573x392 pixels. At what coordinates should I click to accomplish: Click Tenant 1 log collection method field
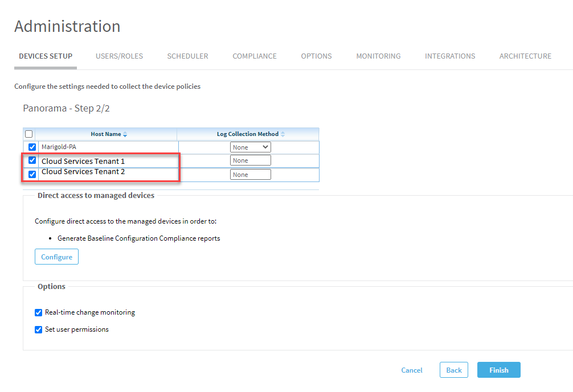251,161
